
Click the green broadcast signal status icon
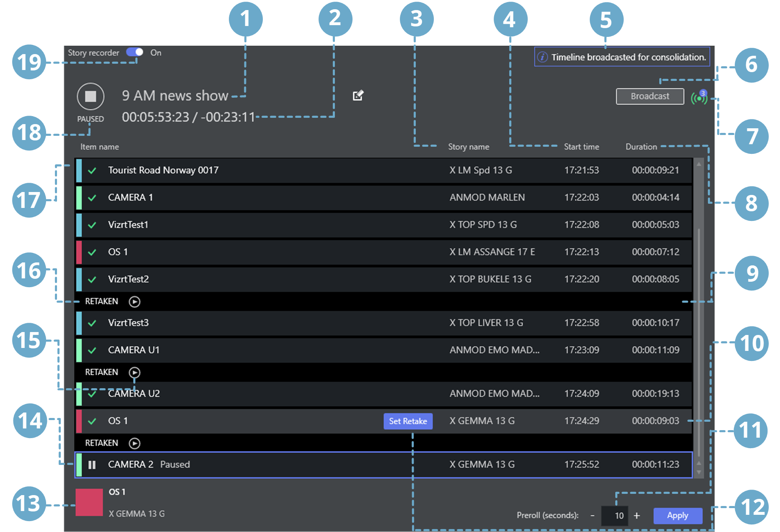click(699, 98)
